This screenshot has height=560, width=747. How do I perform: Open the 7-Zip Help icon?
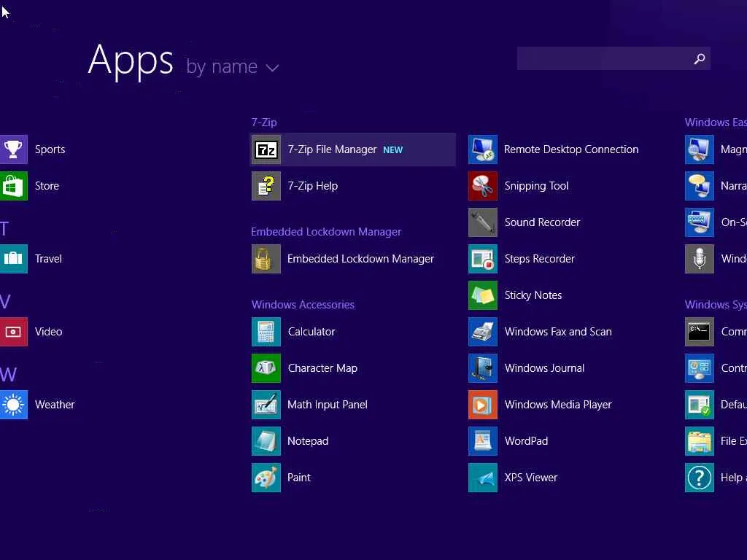[266, 186]
